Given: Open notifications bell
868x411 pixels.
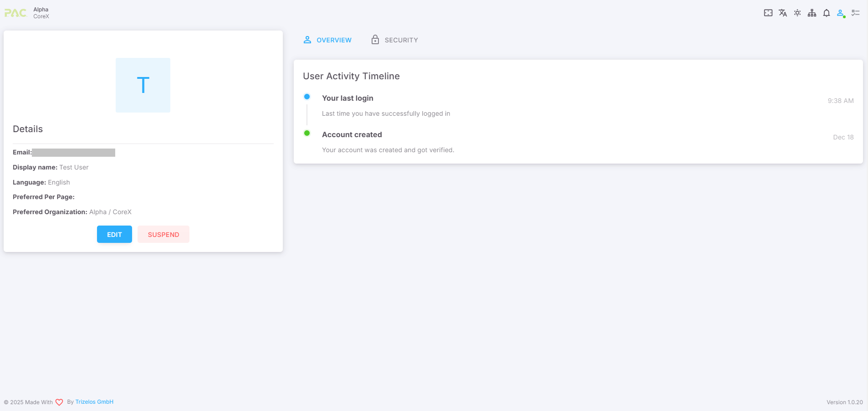Looking at the screenshot, I should pyautogui.click(x=826, y=13).
